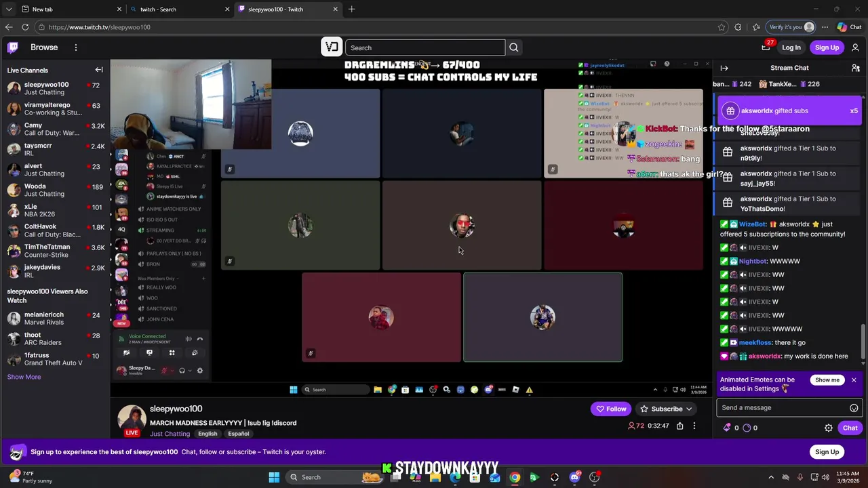The image size is (868, 488).
Task: Collapse the Stream Chat panel
Action: tap(724, 68)
